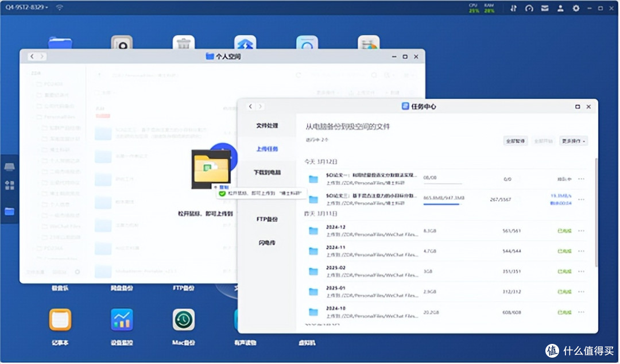Click the 865.8MB upload progress bar
This screenshot has width=620, height=364.
tap(443, 204)
